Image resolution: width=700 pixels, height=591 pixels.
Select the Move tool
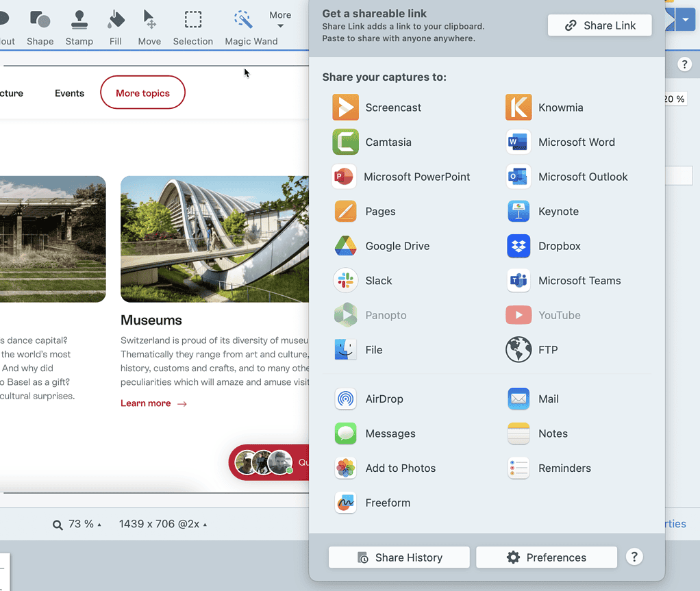[149, 26]
